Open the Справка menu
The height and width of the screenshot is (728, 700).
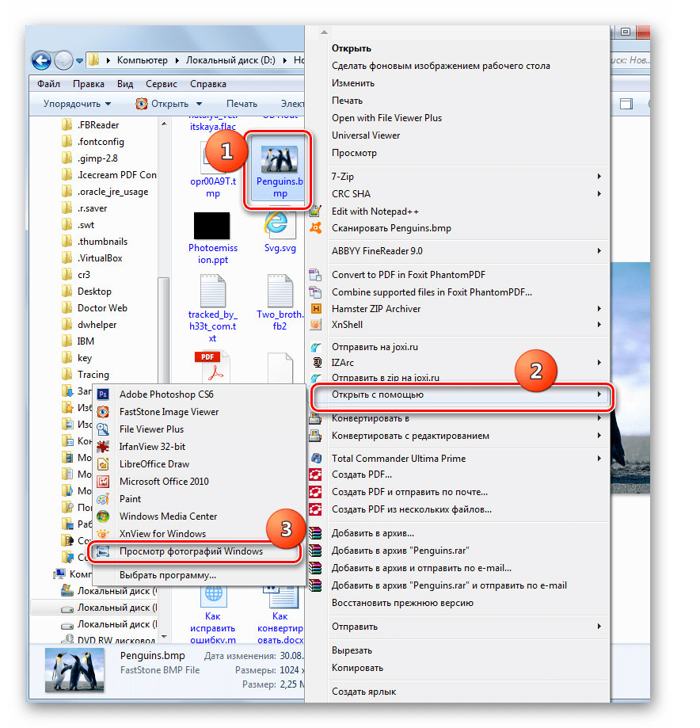click(x=208, y=84)
